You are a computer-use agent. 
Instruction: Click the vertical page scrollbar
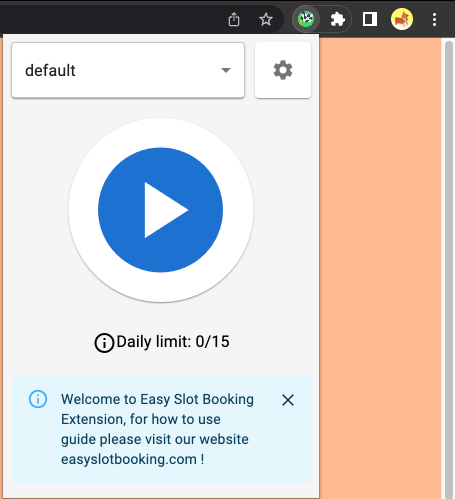click(x=449, y=268)
